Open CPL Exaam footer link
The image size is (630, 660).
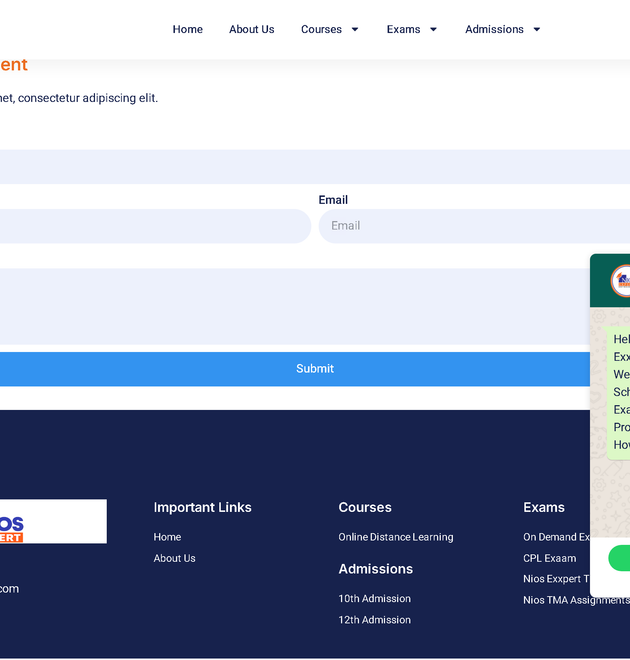click(549, 558)
